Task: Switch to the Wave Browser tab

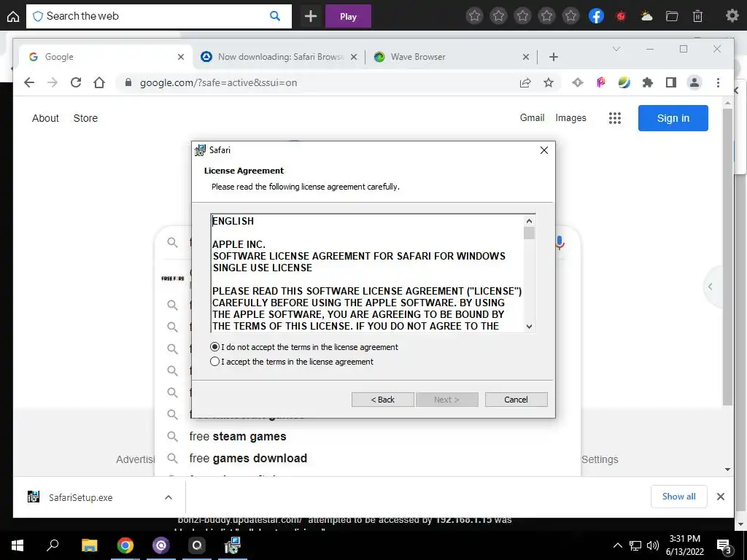Action: click(x=451, y=57)
